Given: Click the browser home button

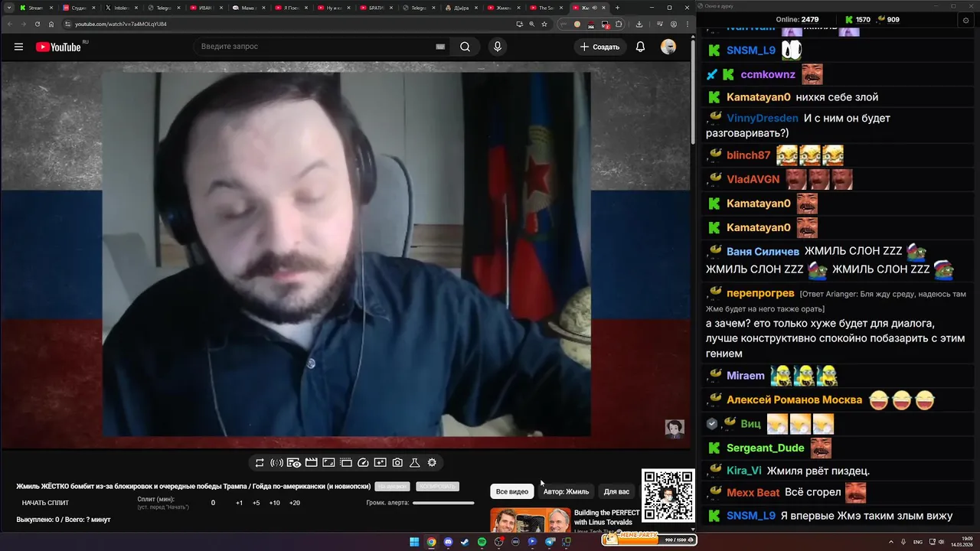Looking at the screenshot, I should coord(51,24).
